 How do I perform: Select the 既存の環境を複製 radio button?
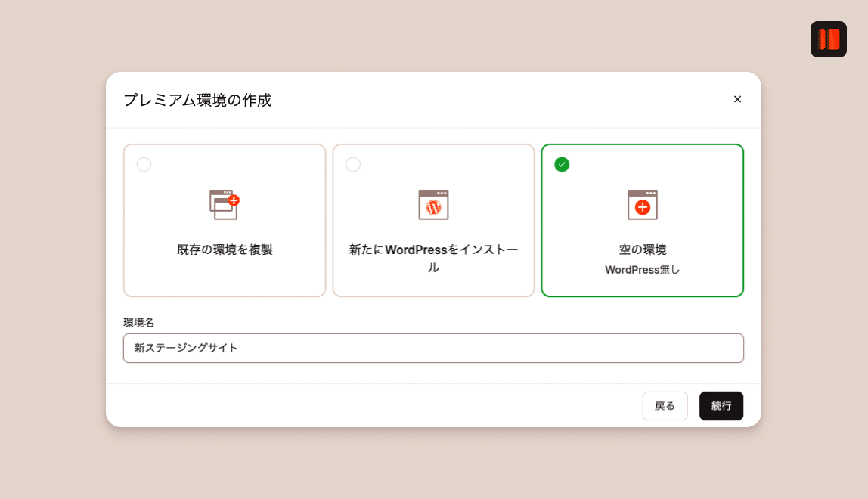[x=144, y=164]
